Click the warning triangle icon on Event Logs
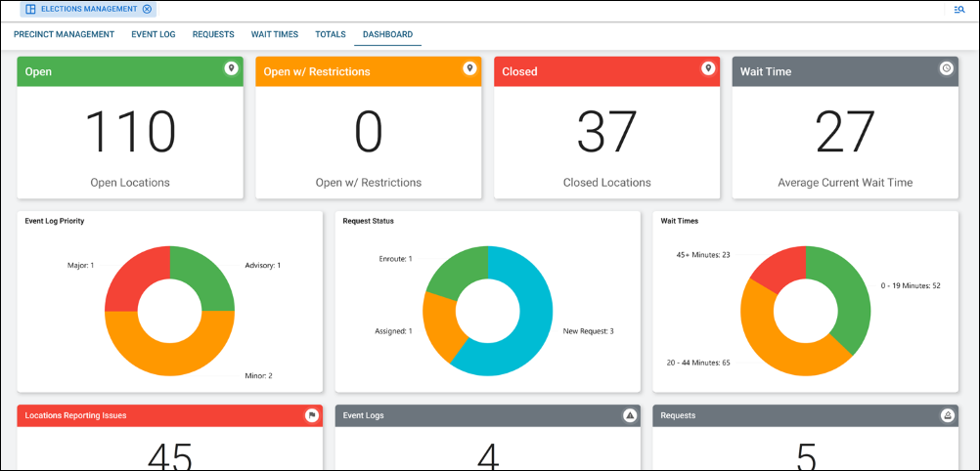Viewport: 980px width, 471px height. tap(630, 415)
